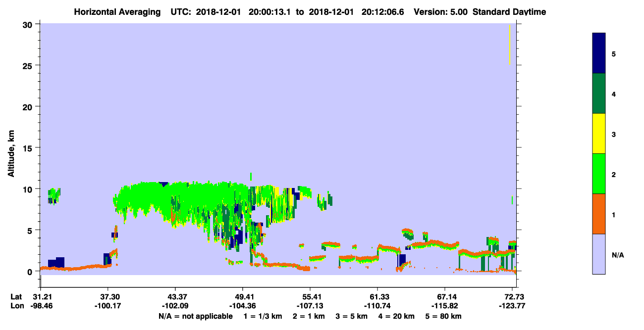
Task: Click the colorbar label 2
Action: (x=614, y=174)
